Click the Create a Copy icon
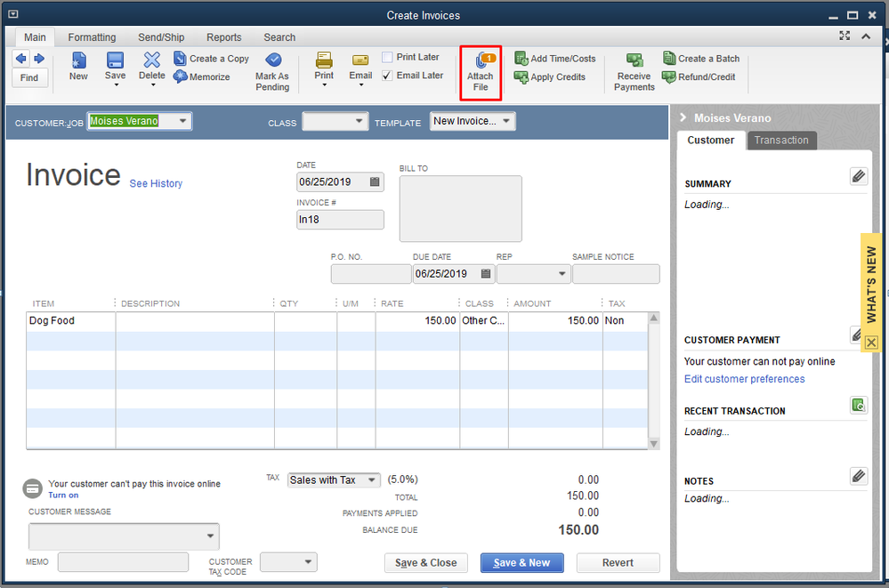This screenshot has width=889, height=588. [x=180, y=59]
